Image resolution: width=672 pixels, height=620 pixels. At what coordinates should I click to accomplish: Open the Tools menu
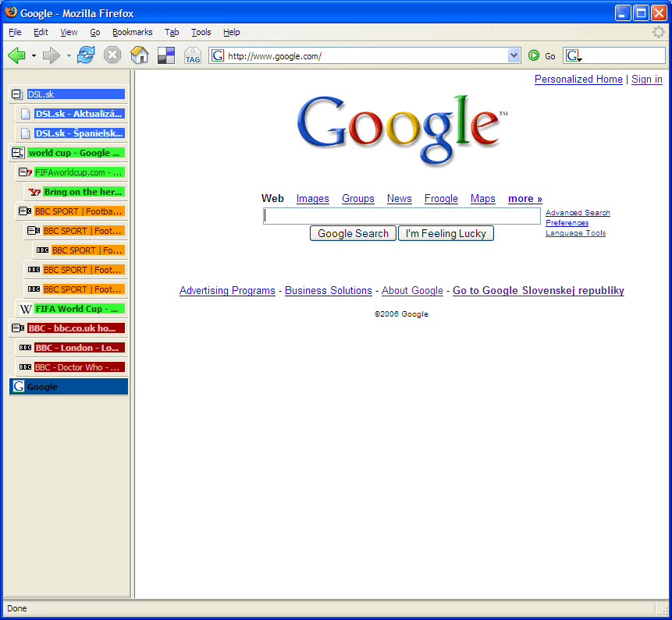pyautogui.click(x=201, y=32)
